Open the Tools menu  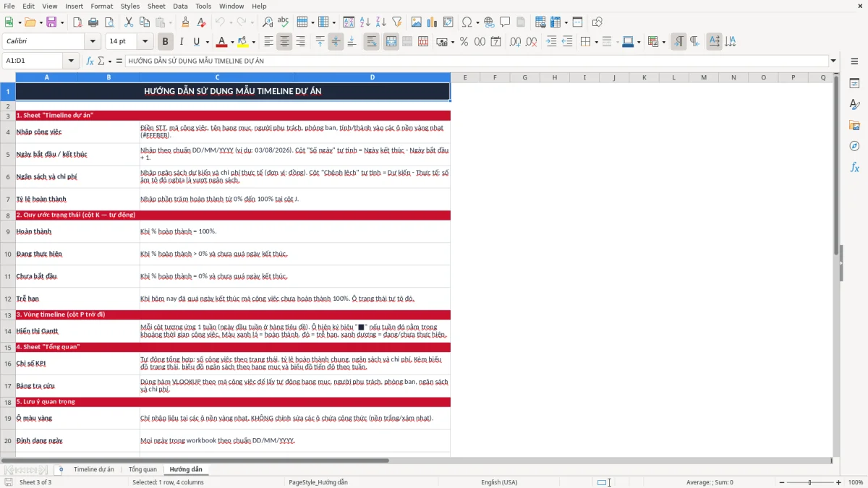coord(203,6)
